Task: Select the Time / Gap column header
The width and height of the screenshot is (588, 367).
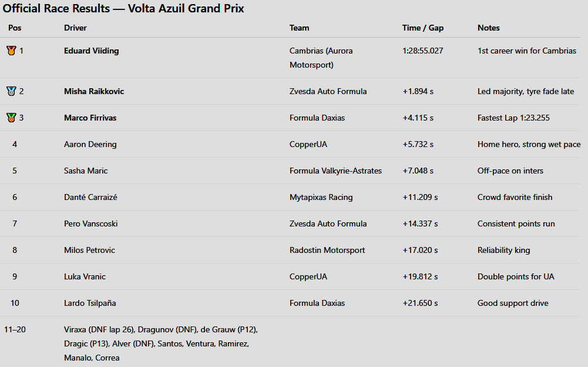Action: [x=422, y=28]
